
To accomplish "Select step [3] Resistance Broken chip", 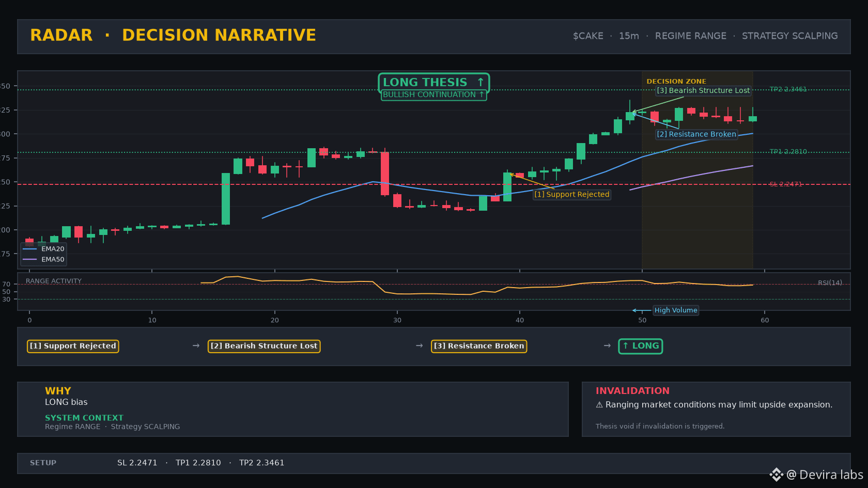I will click(479, 346).
